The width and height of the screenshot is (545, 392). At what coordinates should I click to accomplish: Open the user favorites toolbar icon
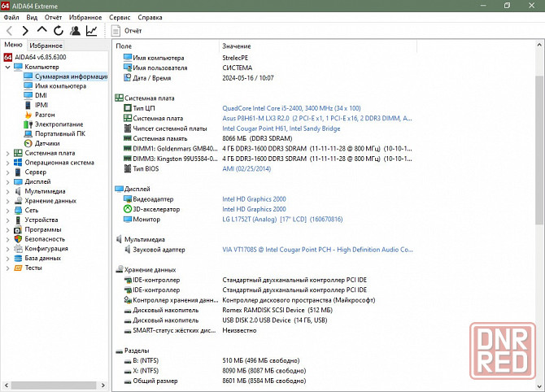coord(75,31)
